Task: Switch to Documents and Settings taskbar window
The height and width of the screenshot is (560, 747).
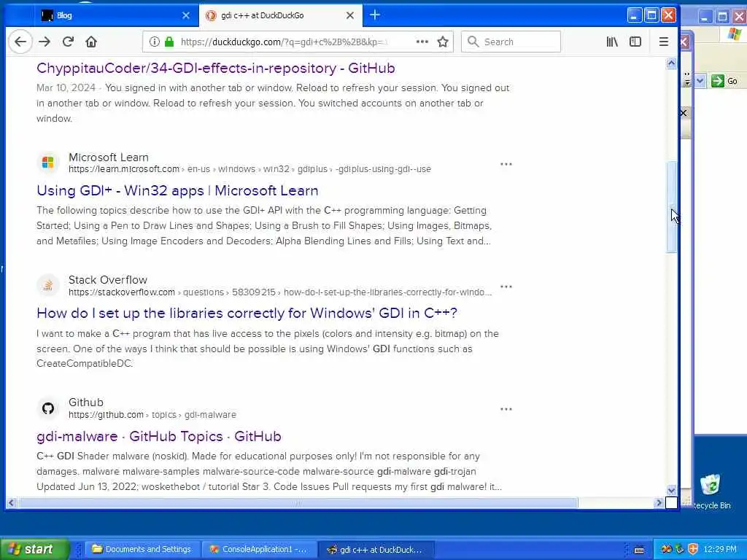Action: (x=142, y=549)
